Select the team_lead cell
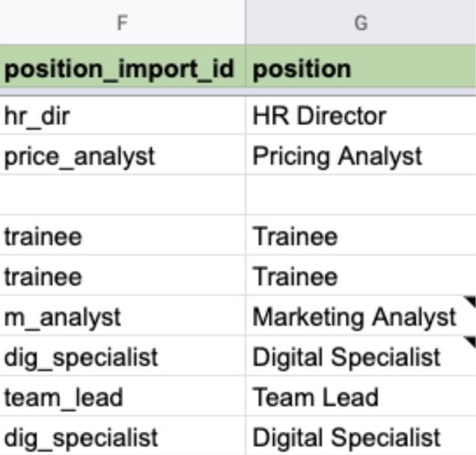 tap(122, 396)
